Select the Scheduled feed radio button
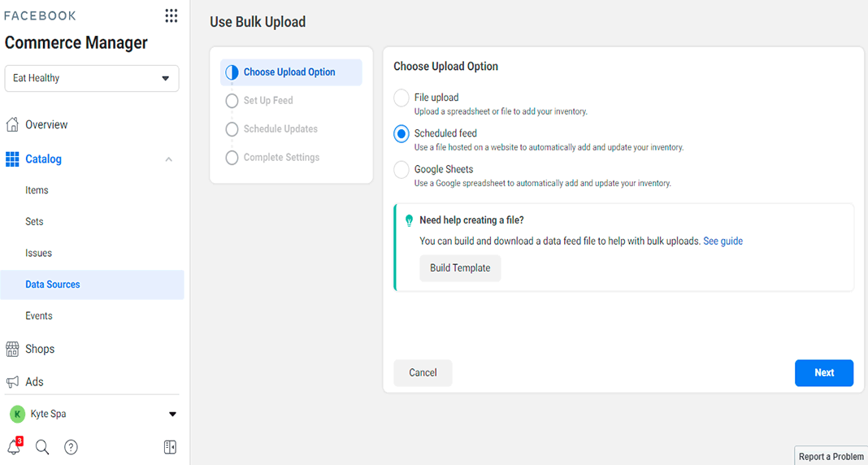The height and width of the screenshot is (465, 868). coord(401,134)
